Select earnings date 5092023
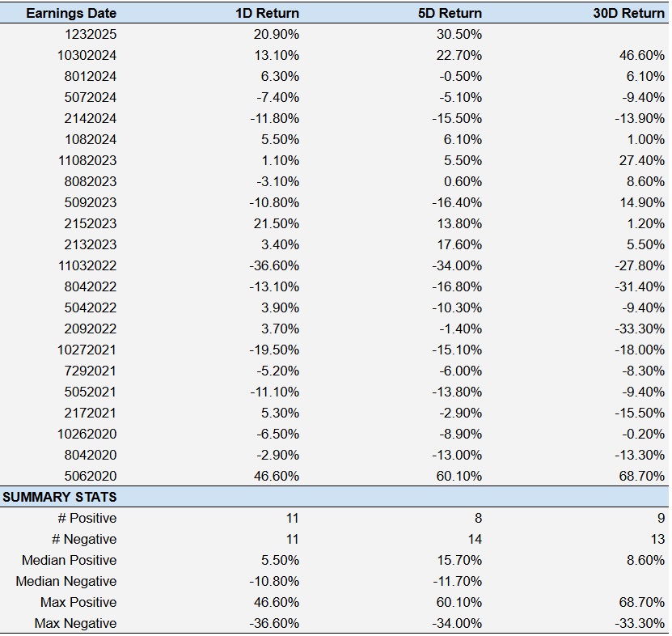Screen dimensions: 672x636 91,202
